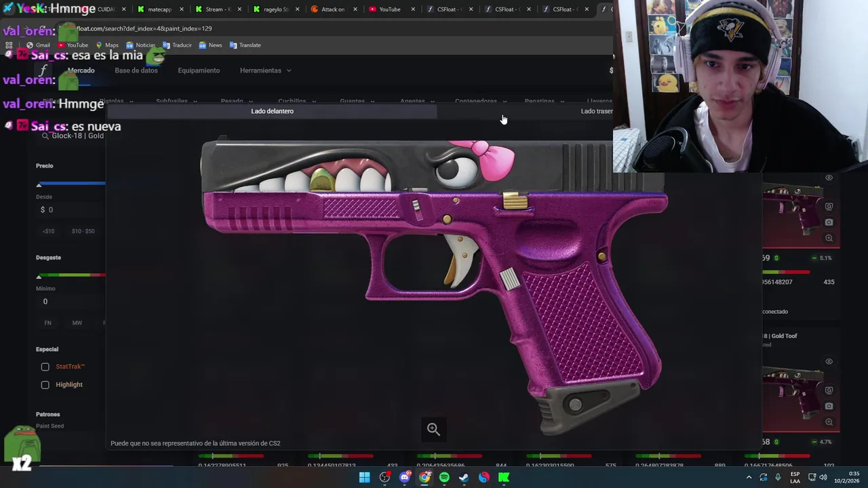The width and height of the screenshot is (868, 488).
Task: Open the Maps bookmark
Action: (x=106, y=45)
